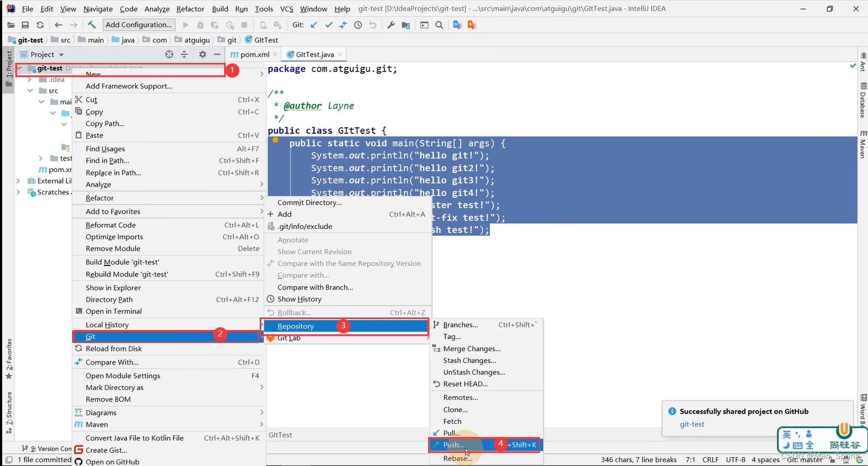Viewport: 868px width, 466px height.
Task: Click Run Anything terminal-window icon
Action: [x=424, y=25]
